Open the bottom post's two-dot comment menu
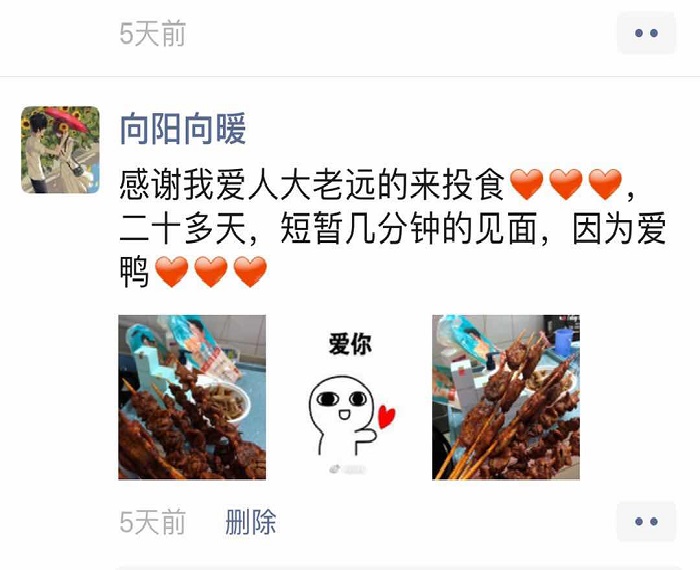This screenshot has height=570, width=700. (x=646, y=521)
